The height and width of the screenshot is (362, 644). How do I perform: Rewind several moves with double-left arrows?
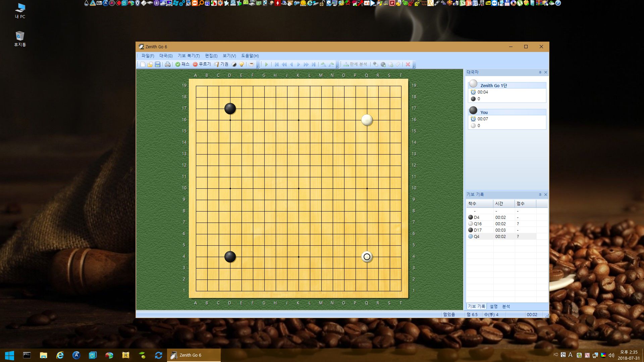284,64
